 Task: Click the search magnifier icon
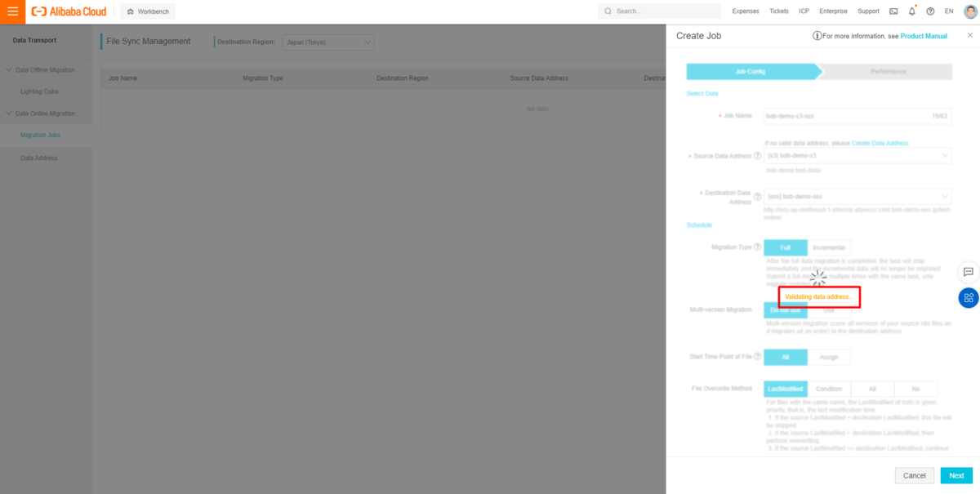(608, 11)
